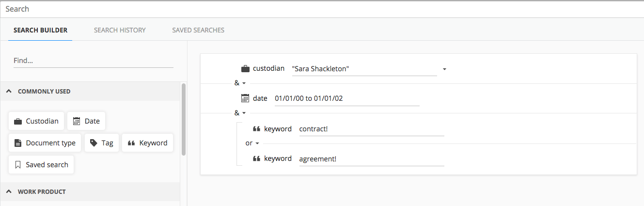This screenshot has width=644, height=206.
Task: Click the calendar icon beside the date field
Action: 245,98
